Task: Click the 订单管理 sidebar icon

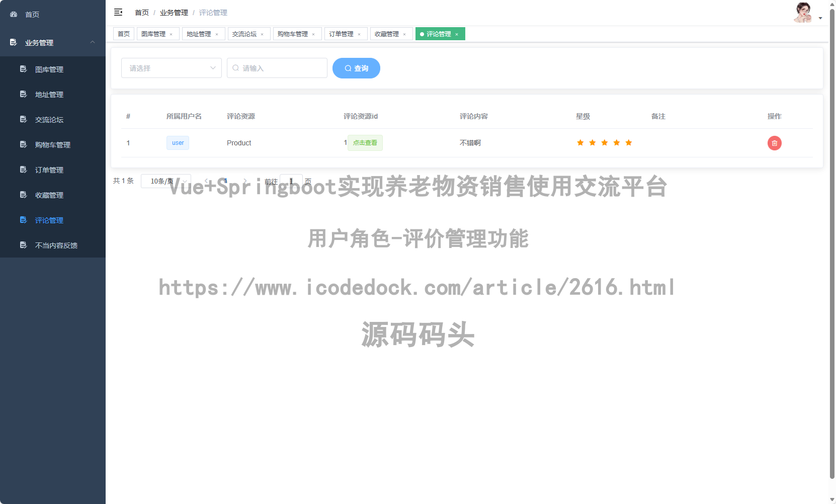Action: [x=23, y=170]
